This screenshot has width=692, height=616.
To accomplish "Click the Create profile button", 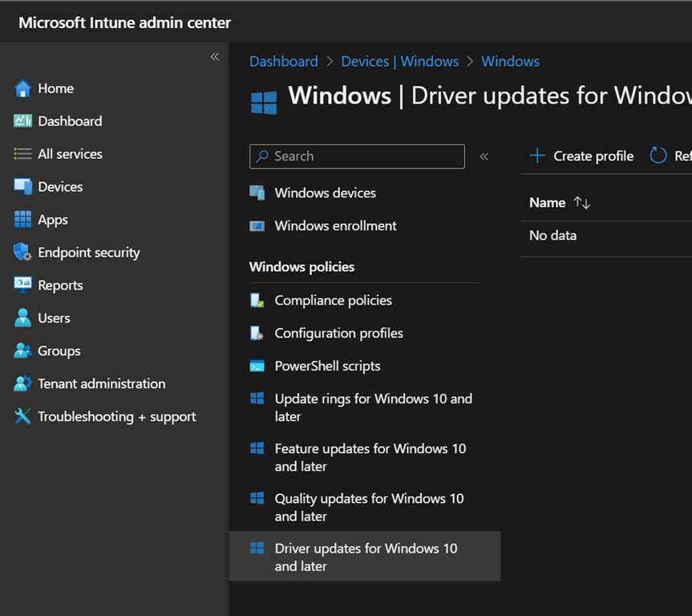I will [581, 156].
